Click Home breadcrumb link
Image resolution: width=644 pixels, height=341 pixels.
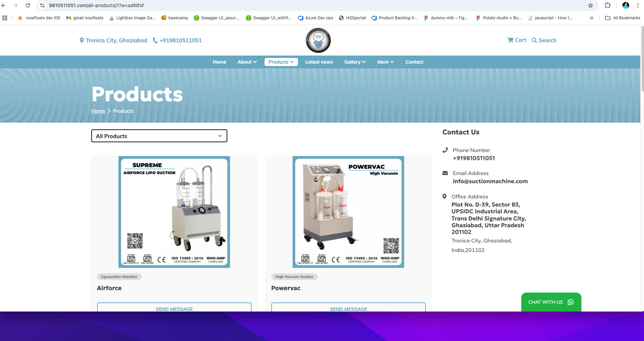tap(98, 111)
